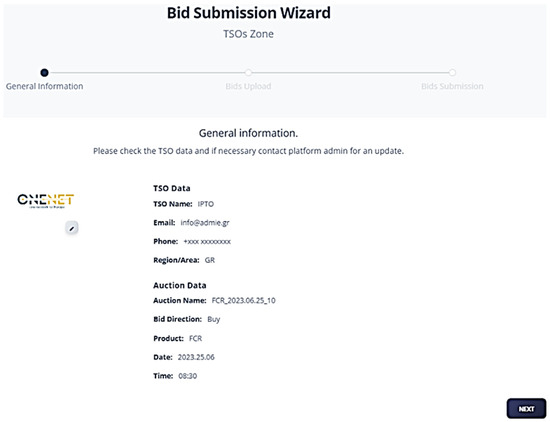This screenshot has height=422, width=550.
Task: Click the NEXT button
Action: coord(526,409)
